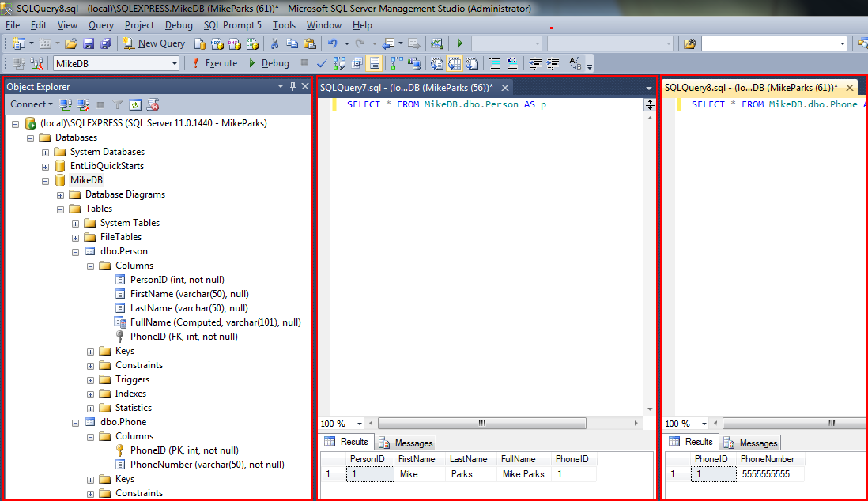Expand the EntLibQuickStarts database node
The image size is (868, 501).
coord(45,167)
